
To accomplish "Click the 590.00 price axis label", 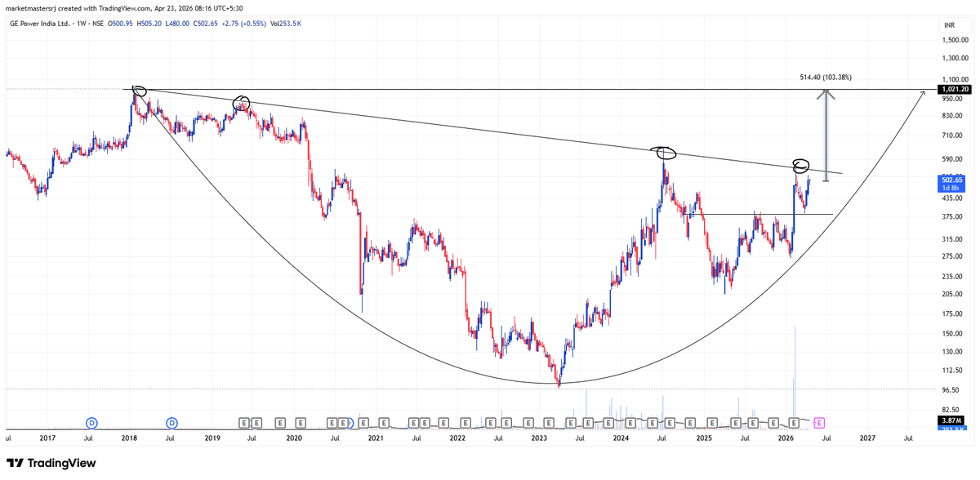I will [x=951, y=160].
